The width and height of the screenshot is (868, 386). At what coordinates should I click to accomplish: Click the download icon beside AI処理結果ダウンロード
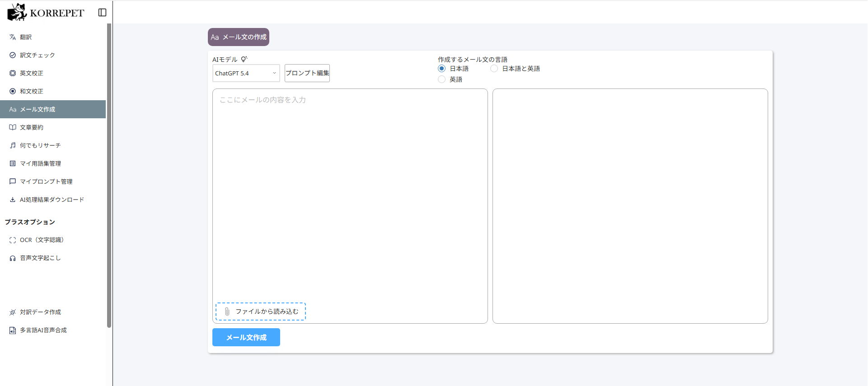pyautogui.click(x=13, y=200)
